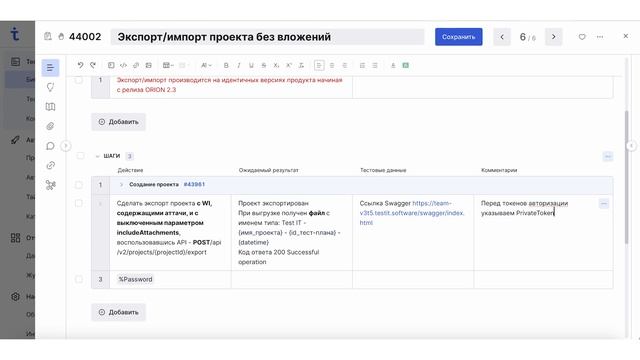Insert a hyperlink using the toolbar link icon
This screenshot has width=640, height=360.
[x=136, y=65]
